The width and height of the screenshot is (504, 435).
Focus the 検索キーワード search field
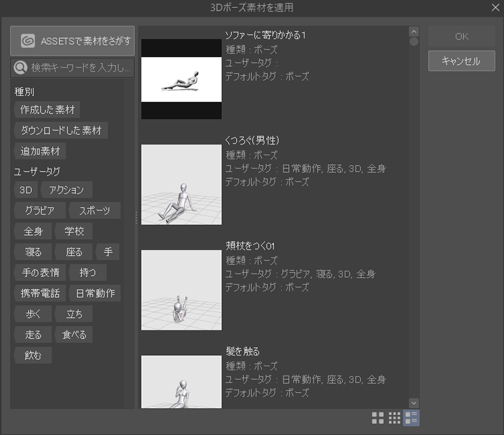(x=72, y=67)
